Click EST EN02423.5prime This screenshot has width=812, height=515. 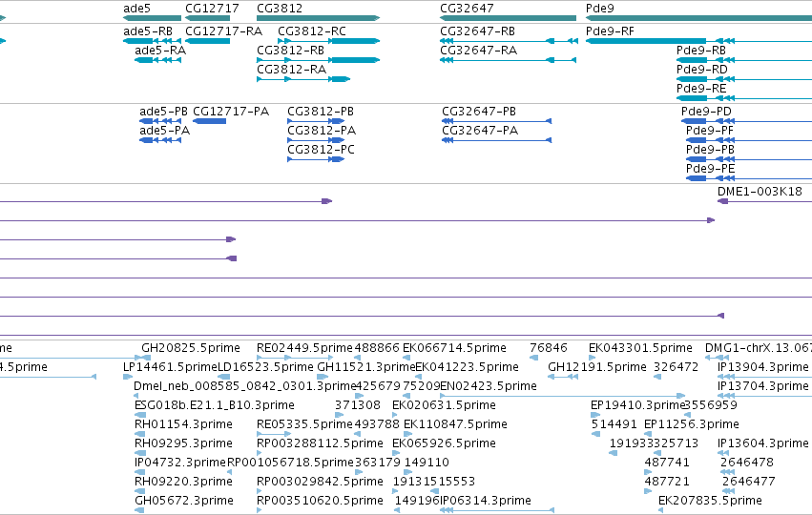click(489, 386)
